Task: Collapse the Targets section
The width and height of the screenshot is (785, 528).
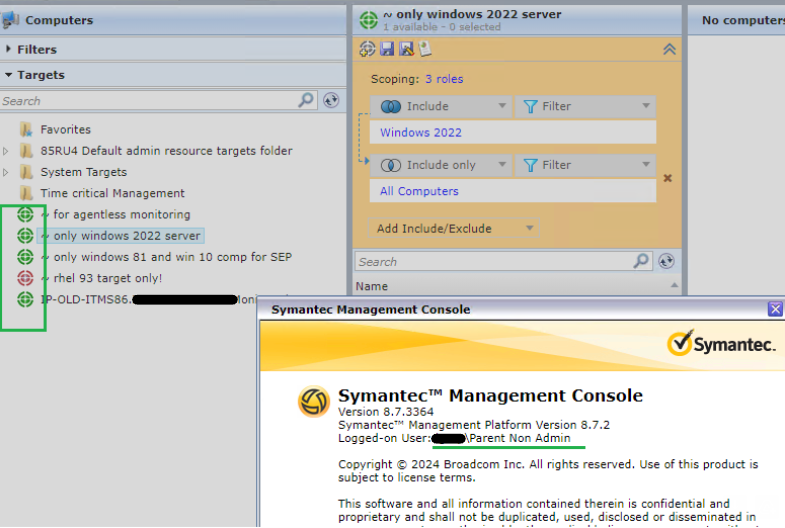Action: pos(9,75)
